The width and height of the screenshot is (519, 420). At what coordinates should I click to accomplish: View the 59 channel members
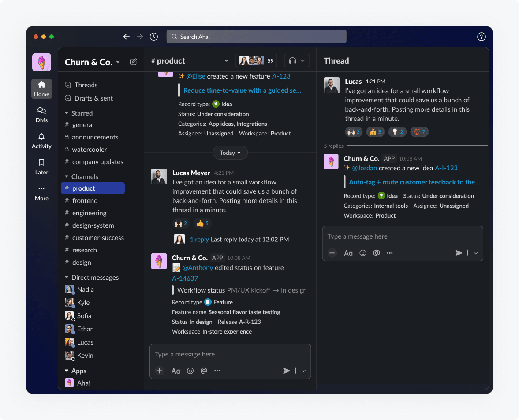(x=256, y=60)
